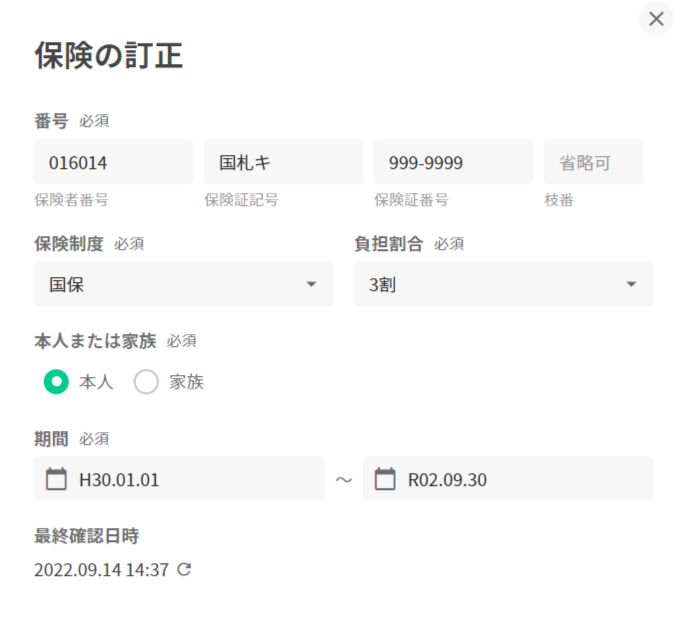
Task: Click the 3割 dropdown arrow
Action: [631, 284]
